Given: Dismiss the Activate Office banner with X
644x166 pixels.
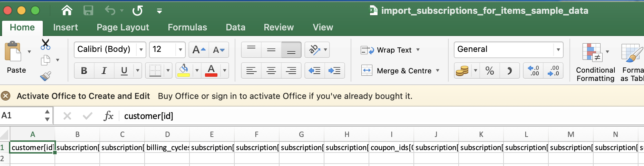Looking at the screenshot, I should [x=6, y=96].
